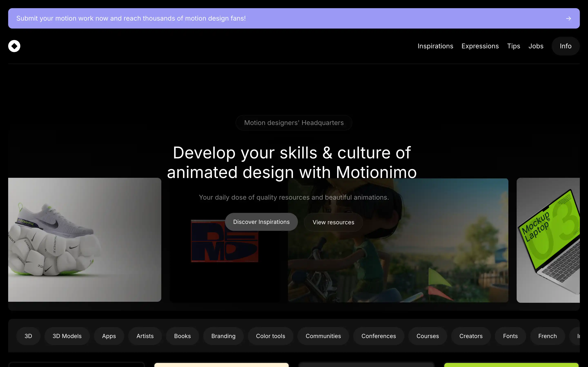
Task: Open the Inspirations menu item
Action: (x=435, y=46)
